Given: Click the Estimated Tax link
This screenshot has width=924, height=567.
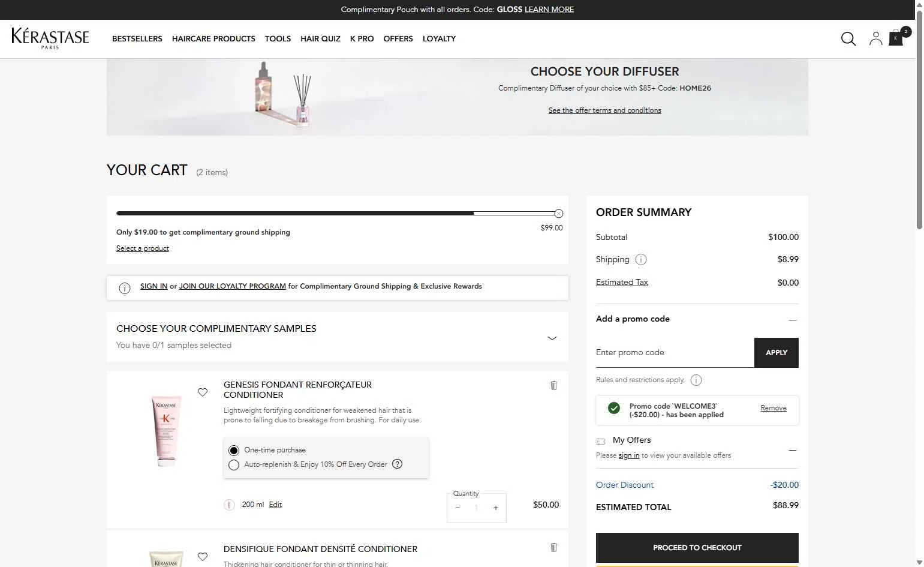Looking at the screenshot, I should point(622,282).
